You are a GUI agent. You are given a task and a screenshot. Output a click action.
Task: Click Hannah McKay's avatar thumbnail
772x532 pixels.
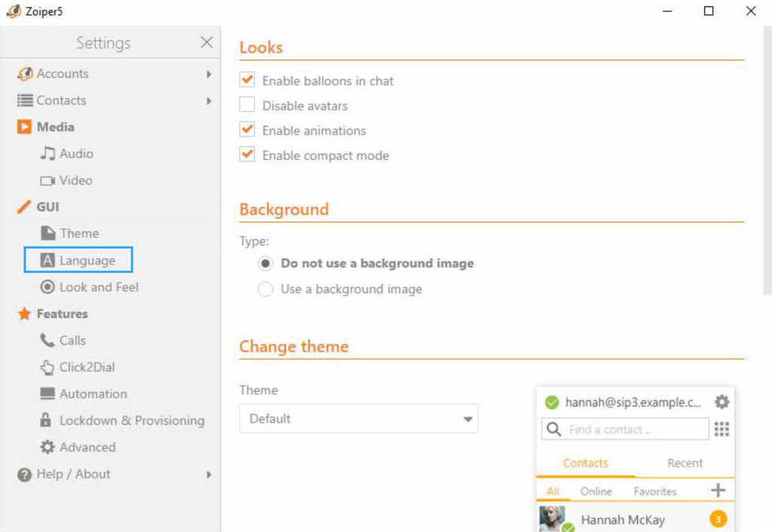[553, 518]
